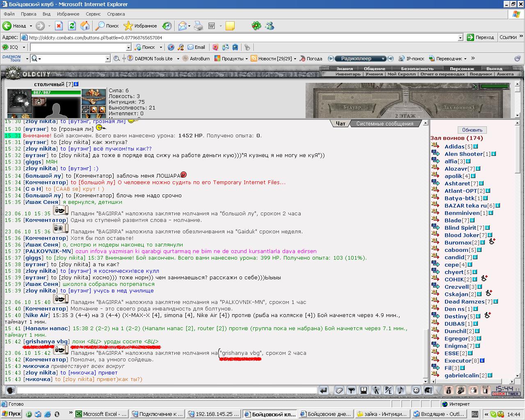The height and width of the screenshot is (420, 525).
Task: Click the Email icon in ICQ toolbar
Action: (196, 47)
